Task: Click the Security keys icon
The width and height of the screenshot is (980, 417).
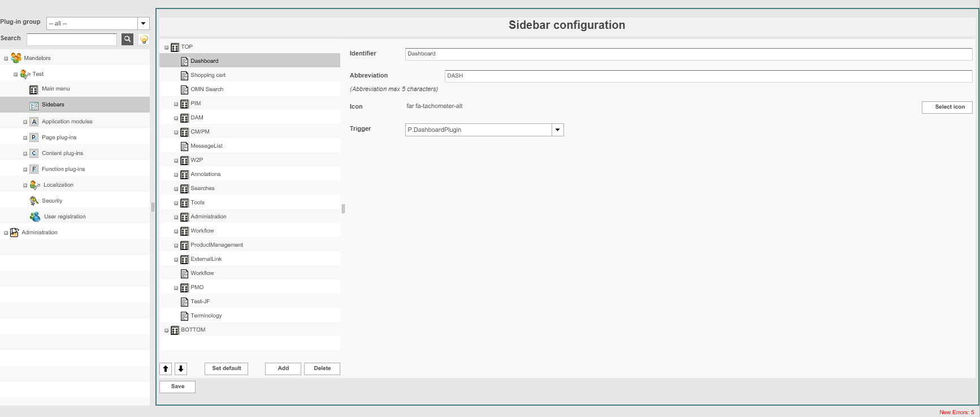Action: coord(34,201)
